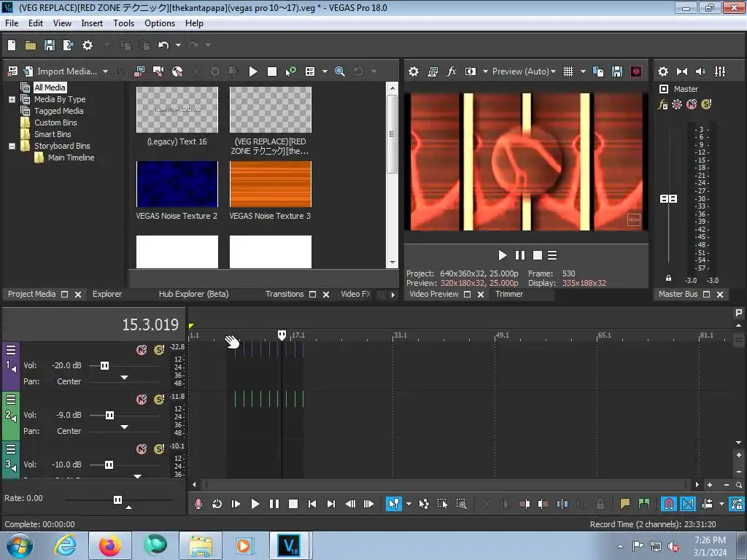747x560 pixels.
Task: Toggle the Enable Snapping magnet button
Action: point(668,504)
